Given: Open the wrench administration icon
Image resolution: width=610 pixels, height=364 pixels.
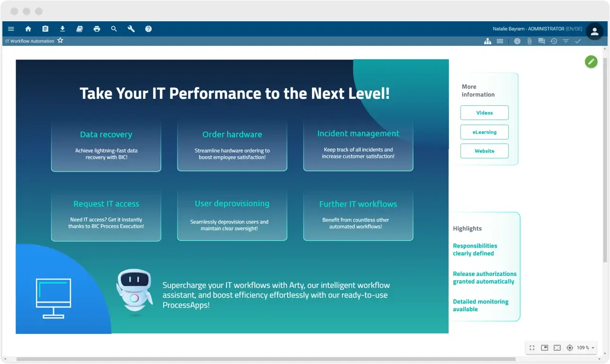Looking at the screenshot, I should pyautogui.click(x=131, y=29).
